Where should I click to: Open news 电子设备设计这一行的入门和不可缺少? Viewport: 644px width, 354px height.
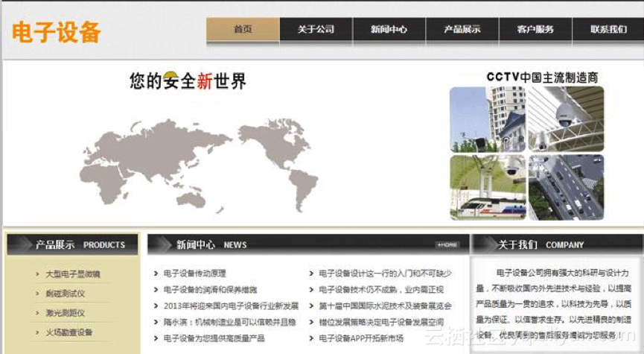point(385,274)
